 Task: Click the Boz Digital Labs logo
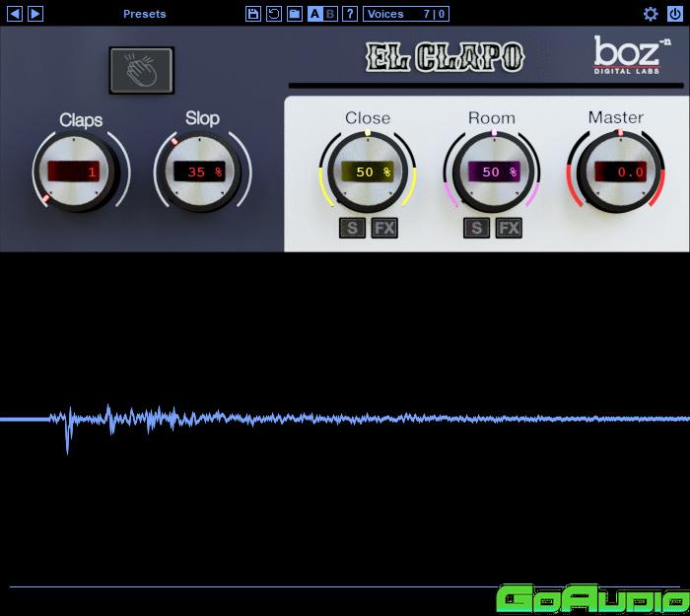click(x=632, y=55)
